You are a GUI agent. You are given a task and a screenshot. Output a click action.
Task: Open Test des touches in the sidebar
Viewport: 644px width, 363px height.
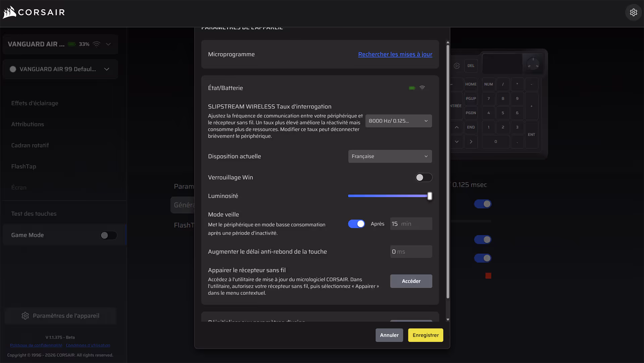click(x=34, y=214)
